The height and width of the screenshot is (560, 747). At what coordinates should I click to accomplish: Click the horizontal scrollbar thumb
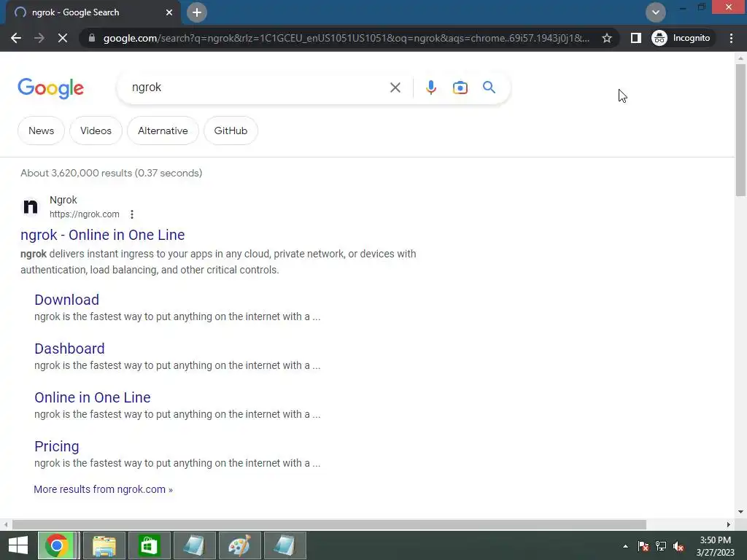329,524
